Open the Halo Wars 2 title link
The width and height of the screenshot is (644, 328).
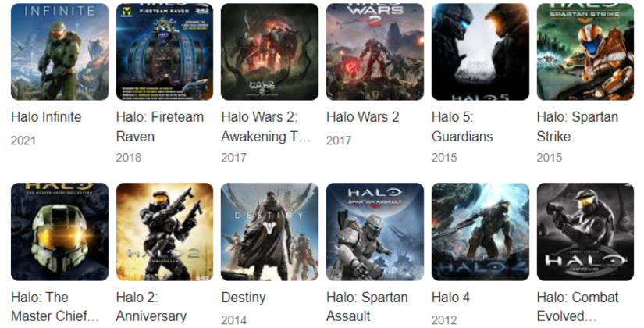tap(363, 117)
